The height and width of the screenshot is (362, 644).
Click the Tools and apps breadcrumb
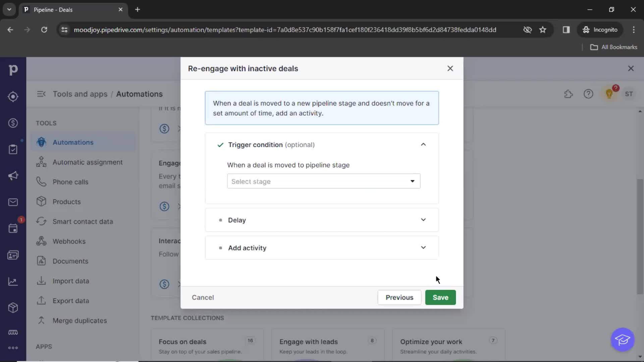pyautogui.click(x=80, y=94)
